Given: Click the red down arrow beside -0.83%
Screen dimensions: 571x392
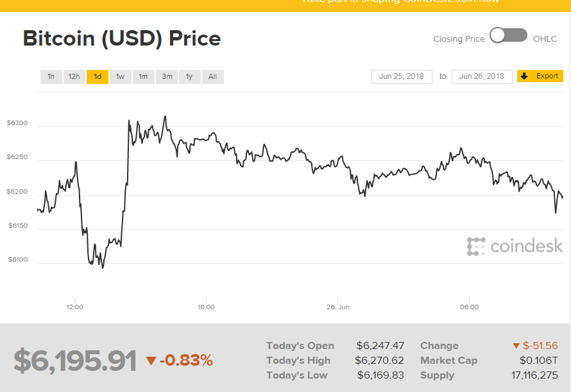Looking at the screenshot, I should (151, 361).
